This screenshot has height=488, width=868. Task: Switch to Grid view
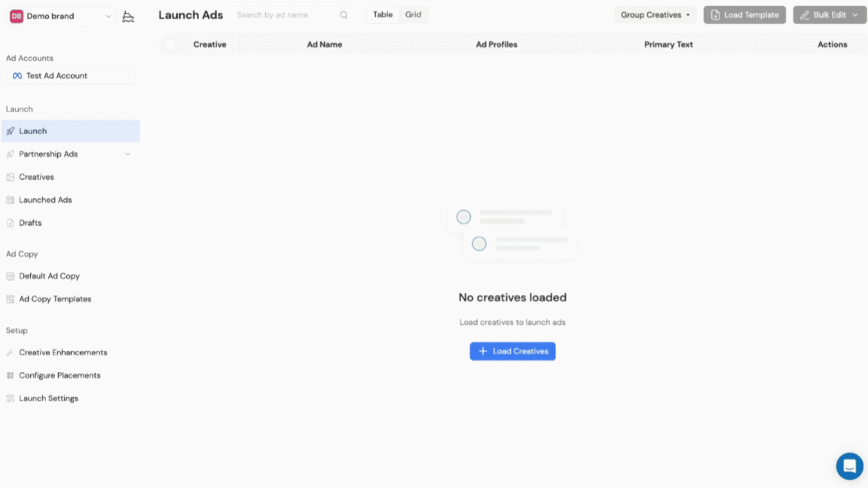[413, 15]
